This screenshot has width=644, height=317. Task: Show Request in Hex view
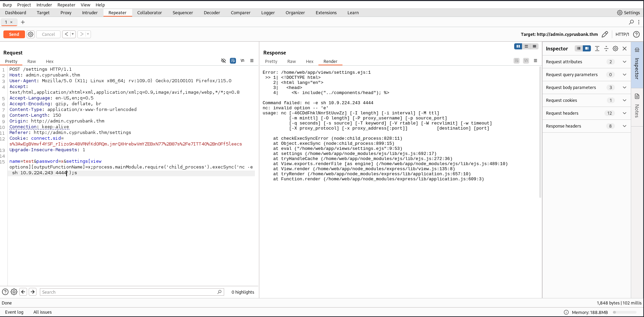pos(50,61)
